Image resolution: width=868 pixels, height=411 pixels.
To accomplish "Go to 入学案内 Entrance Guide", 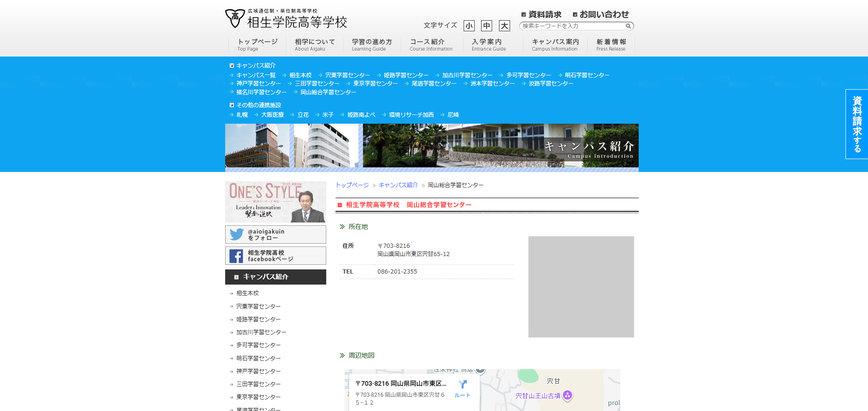I will coord(488,45).
